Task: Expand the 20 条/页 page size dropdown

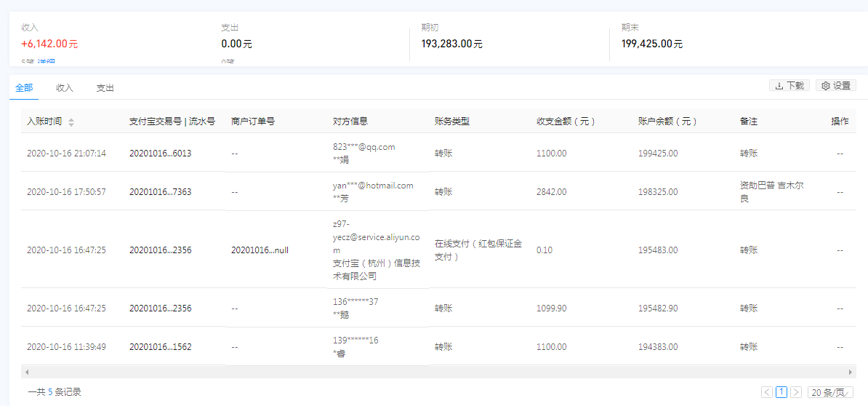Action: click(x=832, y=392)
